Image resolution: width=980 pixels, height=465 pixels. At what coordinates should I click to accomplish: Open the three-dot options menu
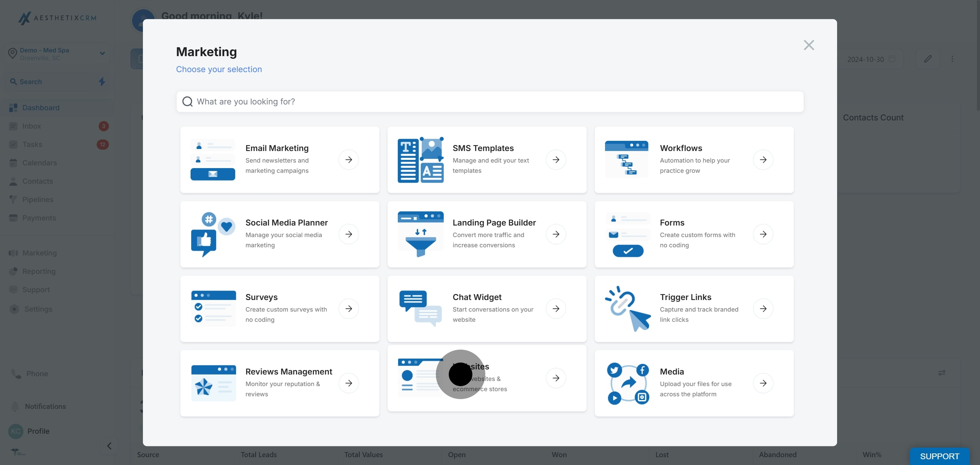952,59
